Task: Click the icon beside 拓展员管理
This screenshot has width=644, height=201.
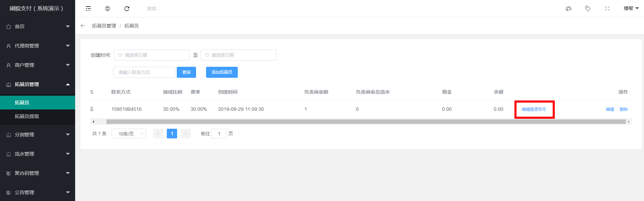Action: (9, 84)
